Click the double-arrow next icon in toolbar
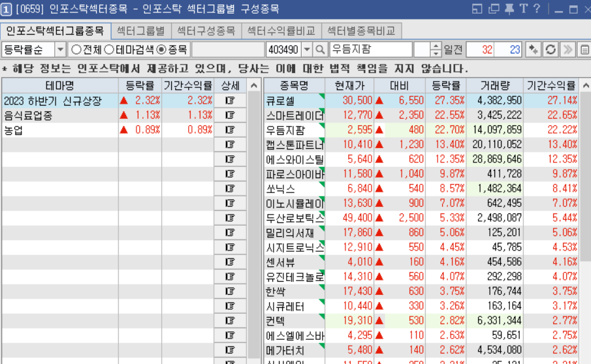 pos(567,50)
